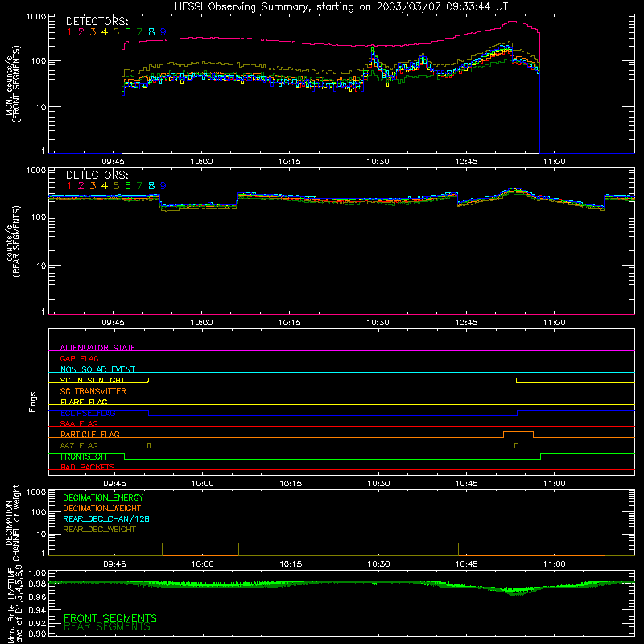Click 10:30 tick label under front segments plot
This screenshot has width=644, height=644.
[x=378, y=162]
